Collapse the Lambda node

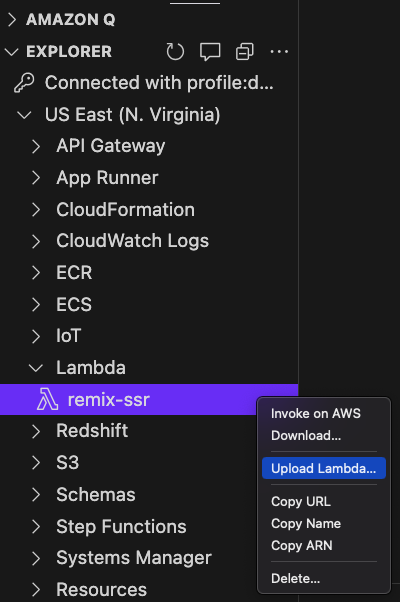click(36, 368)
